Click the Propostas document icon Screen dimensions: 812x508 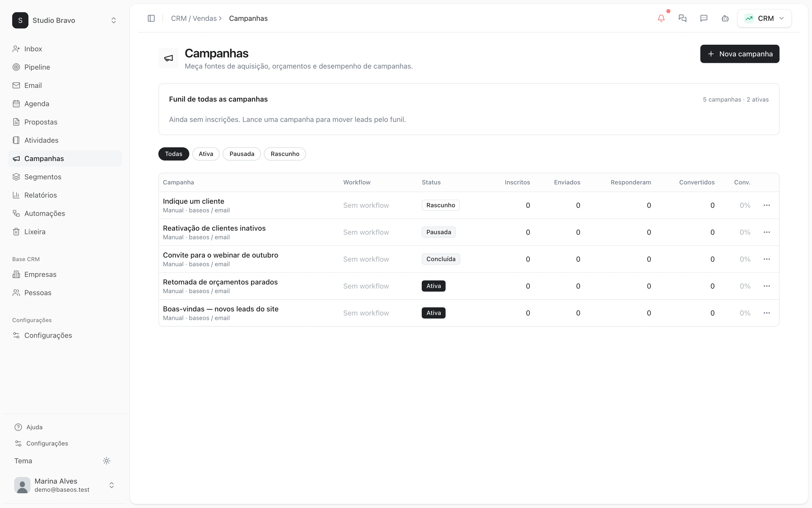(16, 122)
